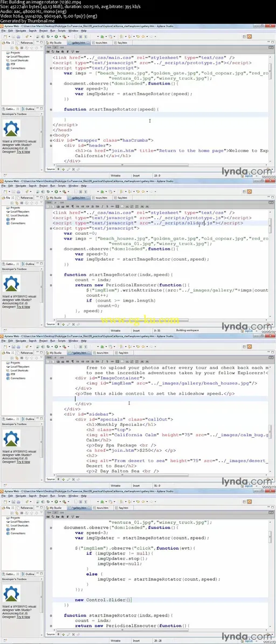Click the 'else {' line in the bottom frame
The width and height of the screenshot is (276, 644).
[93, 574]
